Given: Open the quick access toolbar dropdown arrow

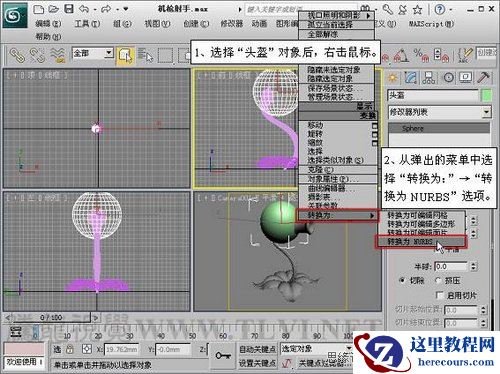Looking at the screenshot, I should (126, 9).
